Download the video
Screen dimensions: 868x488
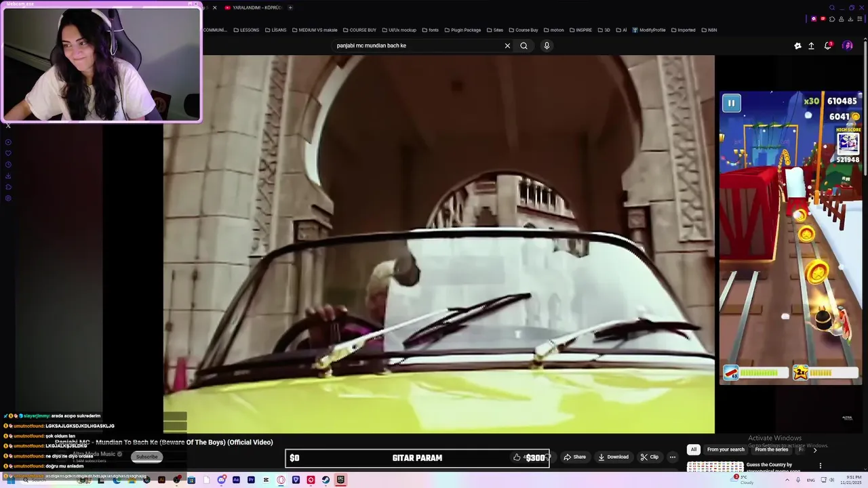[613, 457]
